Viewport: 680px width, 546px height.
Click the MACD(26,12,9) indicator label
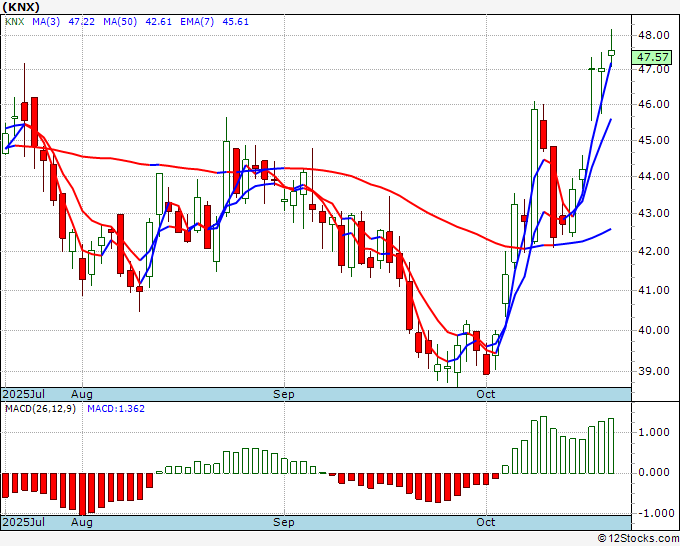tap(40, 409)
